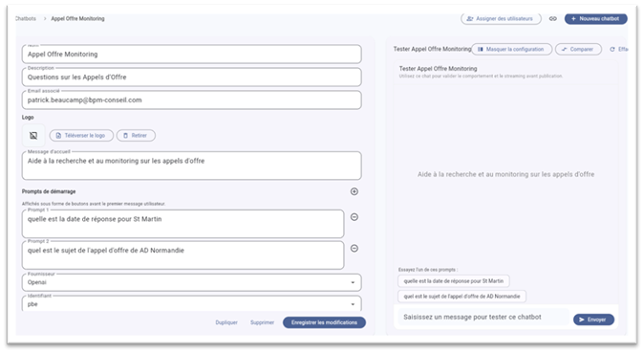Click the Description input field
Viewport: 644px width, 353px height.
click(x=191, y=77)
